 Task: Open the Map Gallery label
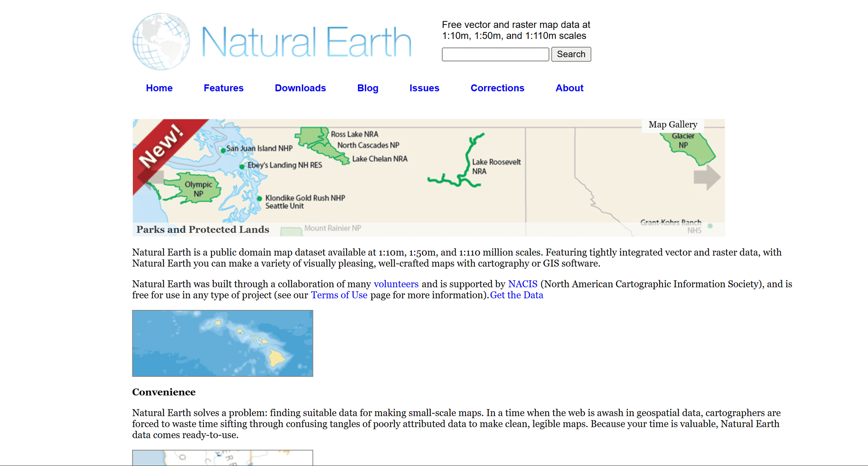(673, 125)
